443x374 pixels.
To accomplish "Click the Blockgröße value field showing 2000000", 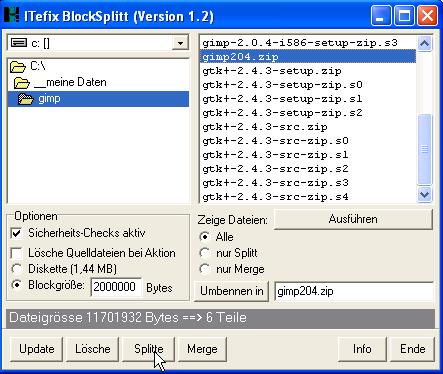I will coord(116,287).
